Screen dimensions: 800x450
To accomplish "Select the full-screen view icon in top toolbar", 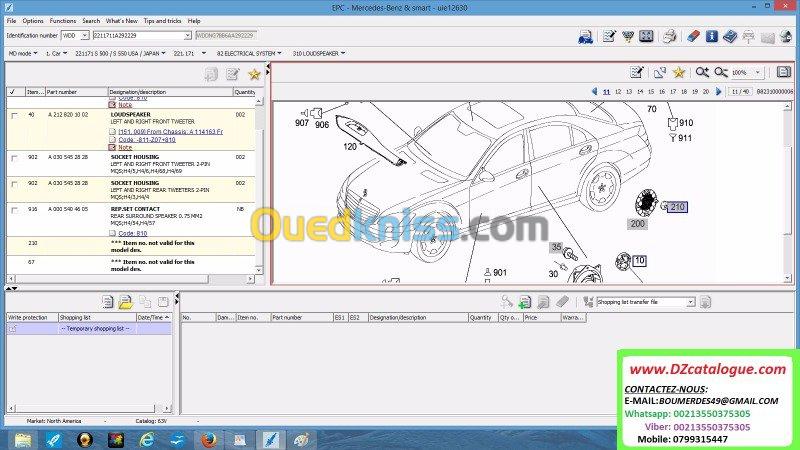I will click(646, 36).
